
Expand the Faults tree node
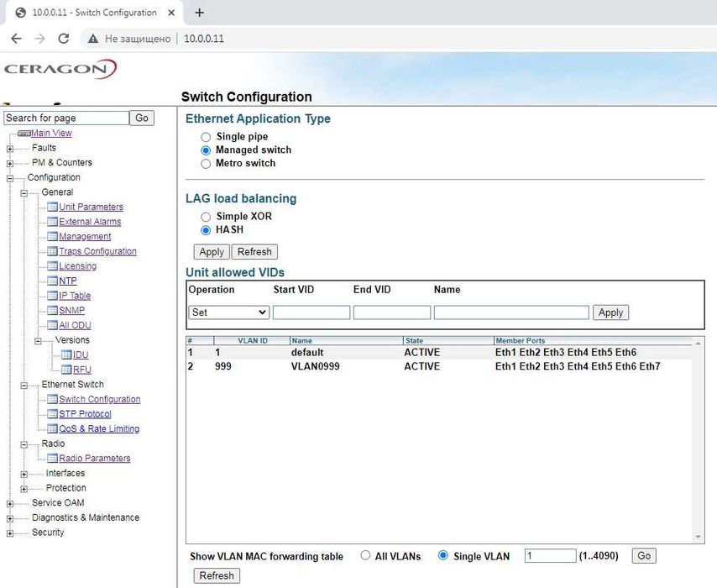[x=10, y=149]
